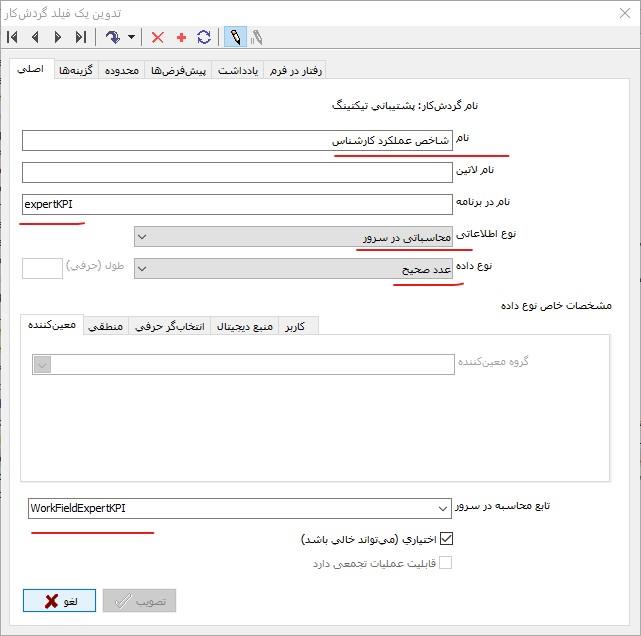
Task: Click the red X delete icon
Action: click(x=158, y=37)
